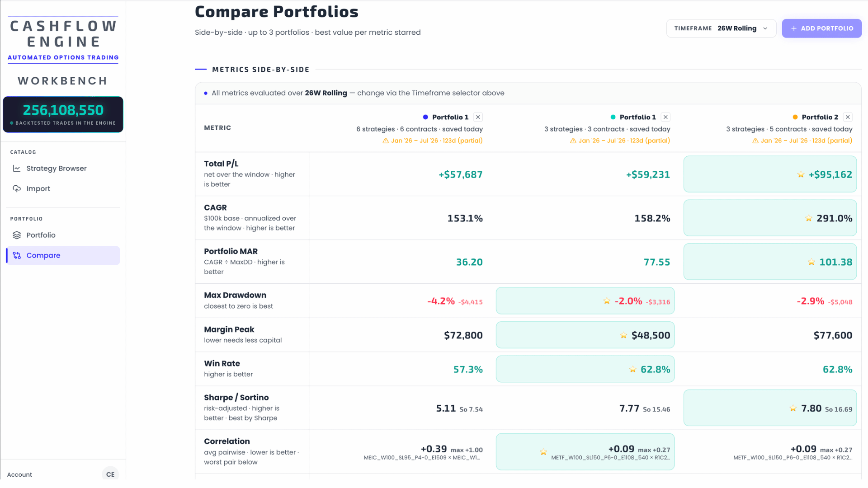
Task: Click the $77,600 Margin Peak value
Action: click(x=833, y=335)
